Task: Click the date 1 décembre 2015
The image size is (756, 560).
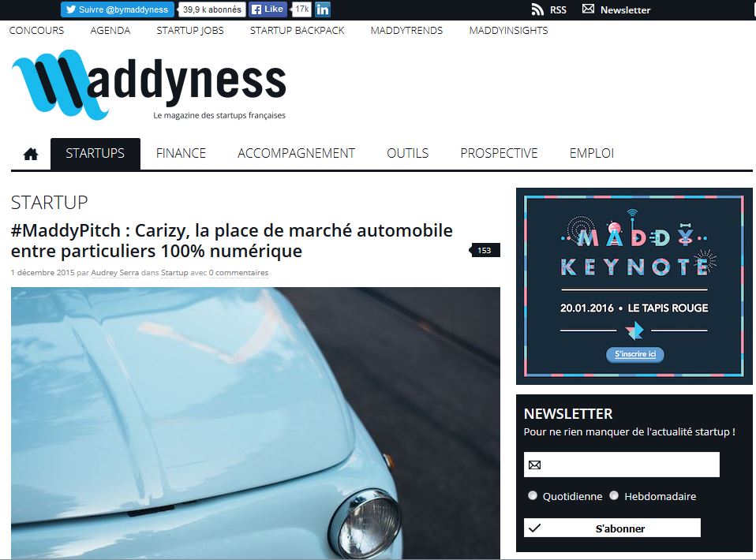Action: click(x=43, y=272)
